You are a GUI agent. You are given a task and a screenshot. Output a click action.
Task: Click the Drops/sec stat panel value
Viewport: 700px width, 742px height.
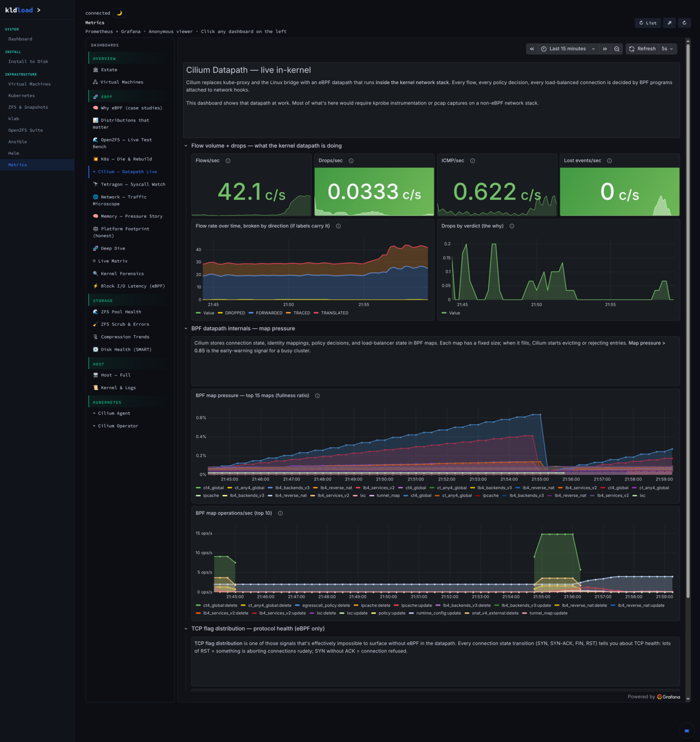374,192
